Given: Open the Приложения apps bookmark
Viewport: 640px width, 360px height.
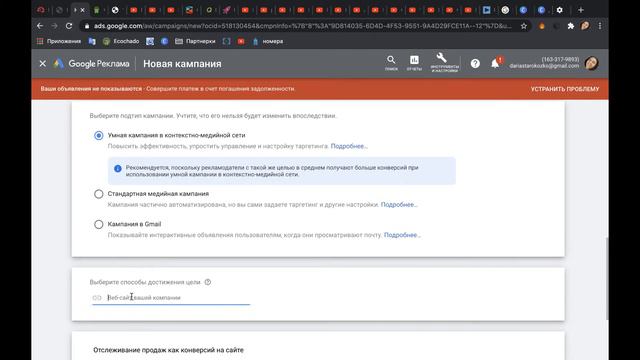Looking at the screenshot, I should click(59, 41).
